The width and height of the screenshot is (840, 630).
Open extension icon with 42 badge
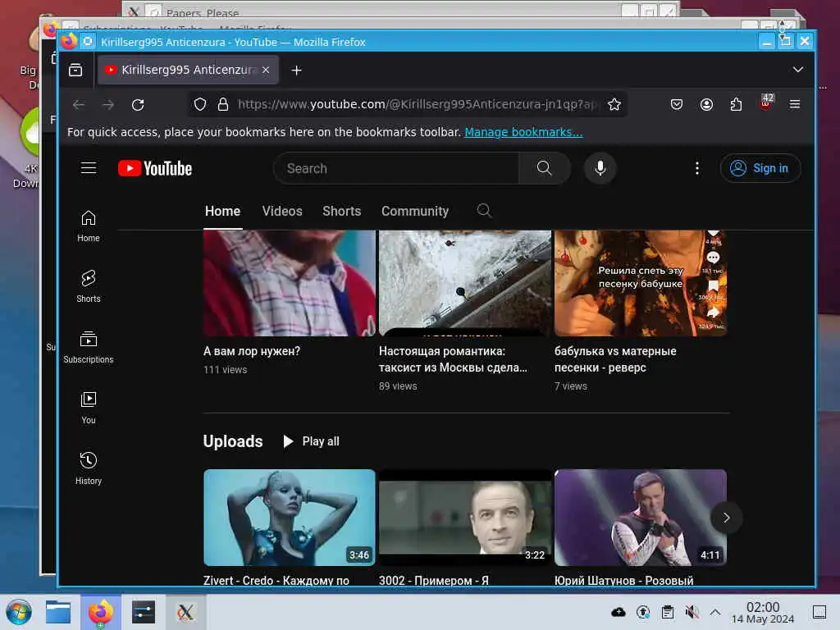pos(766,103)
